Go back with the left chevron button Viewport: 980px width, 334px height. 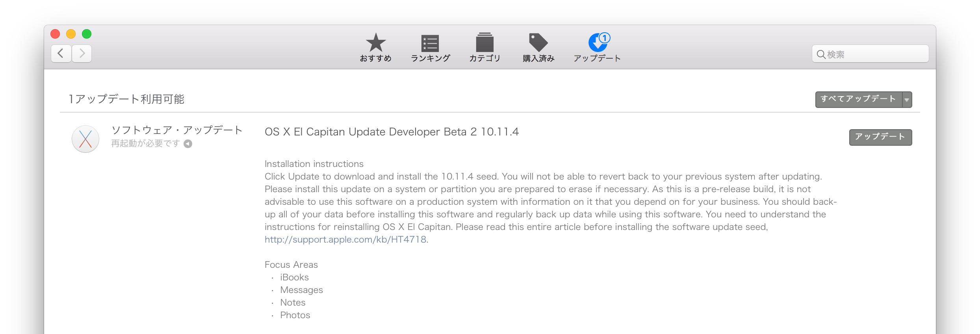click(61, 53)
